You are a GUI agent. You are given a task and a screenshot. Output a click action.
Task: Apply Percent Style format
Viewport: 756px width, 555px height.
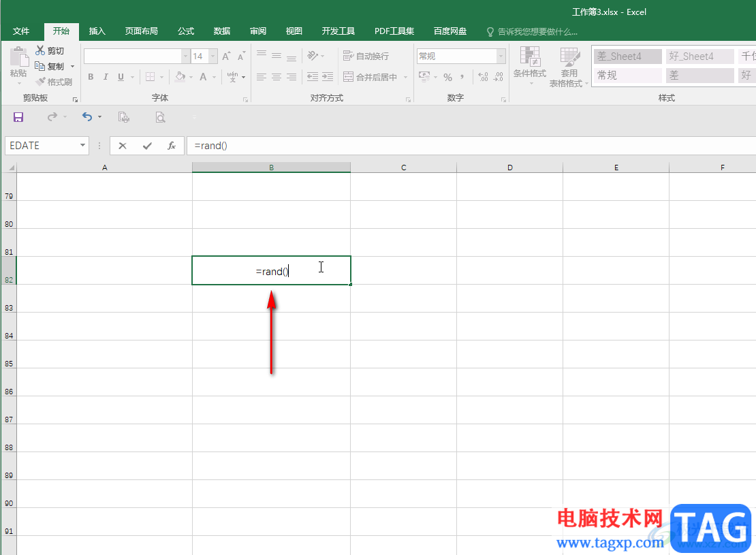click(448, 77)
